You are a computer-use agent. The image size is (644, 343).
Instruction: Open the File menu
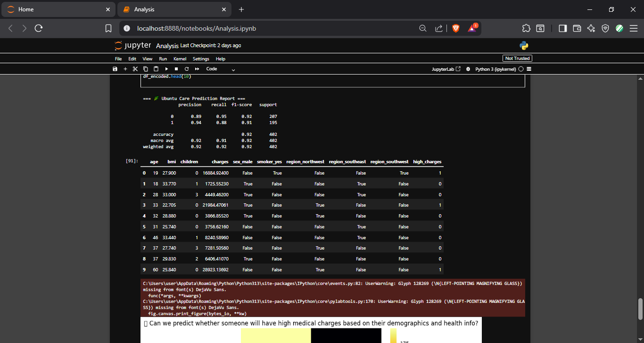118,59
